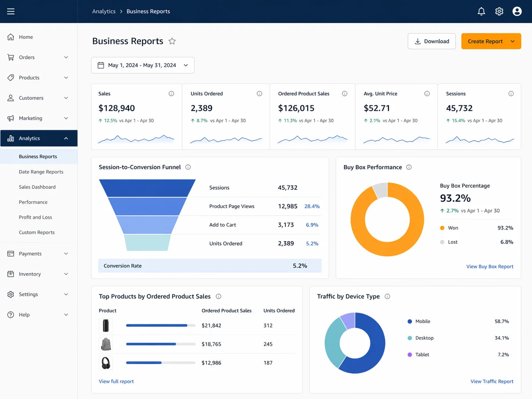Show info for the Sessions card
This screenshot has width=532, height=399.
point(511,94)
